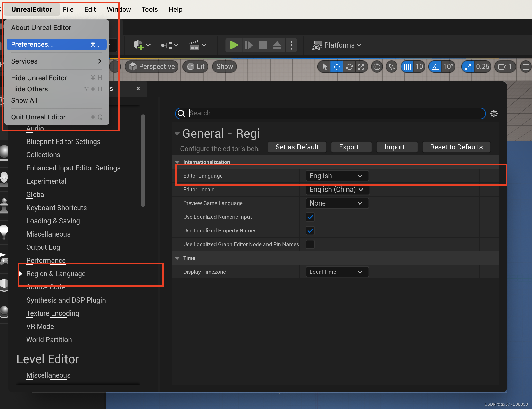Select the translate move tool icon
The width and height of the screenshot is (532, 409).
click(x=337, y=67)
